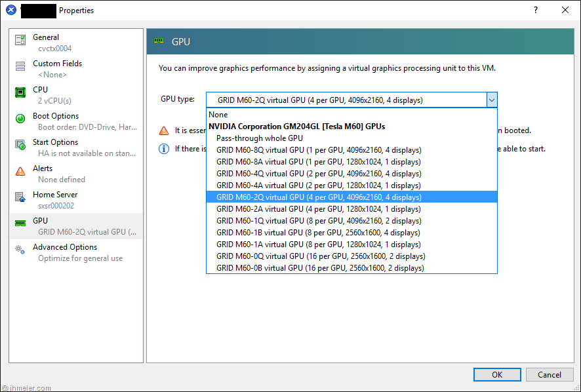Pick GRID M60-0B virtual GPU entry
Image resolution: width=581 pixels, height=392 pixels.
coord(320,267)
